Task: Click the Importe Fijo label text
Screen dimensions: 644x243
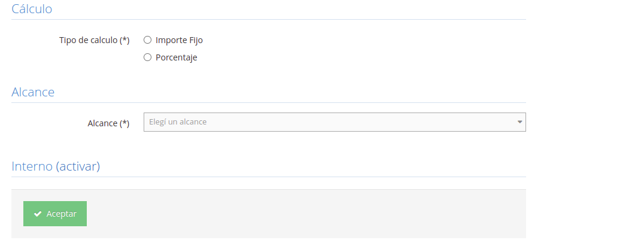Action: click(179, 40)
